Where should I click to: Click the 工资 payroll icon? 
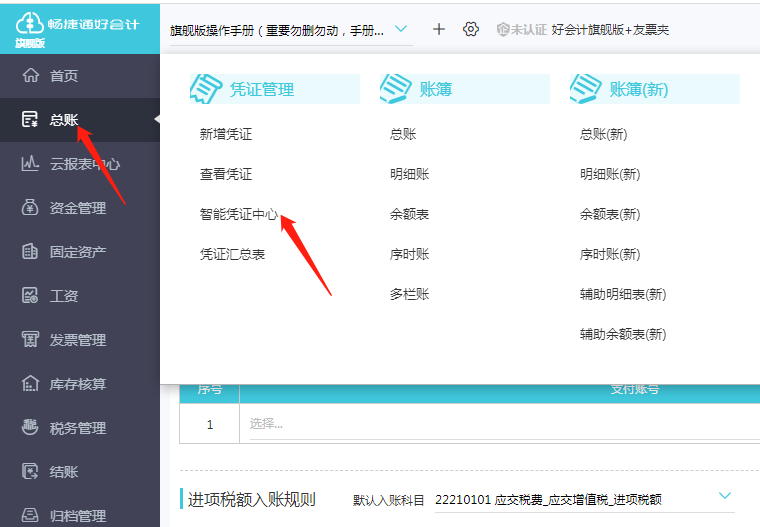point(30,295)
